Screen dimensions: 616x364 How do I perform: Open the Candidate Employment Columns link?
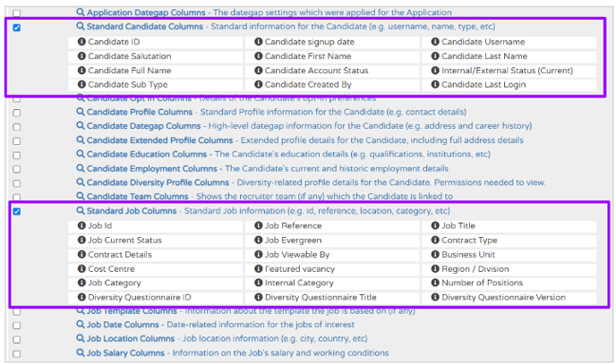pos(151,168)
